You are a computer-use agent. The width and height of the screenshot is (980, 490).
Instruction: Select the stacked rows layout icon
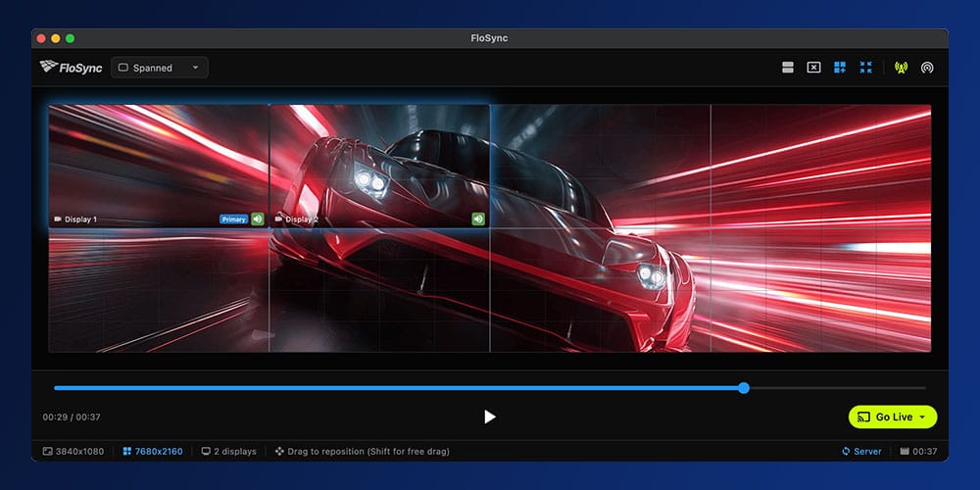(788, 68)
